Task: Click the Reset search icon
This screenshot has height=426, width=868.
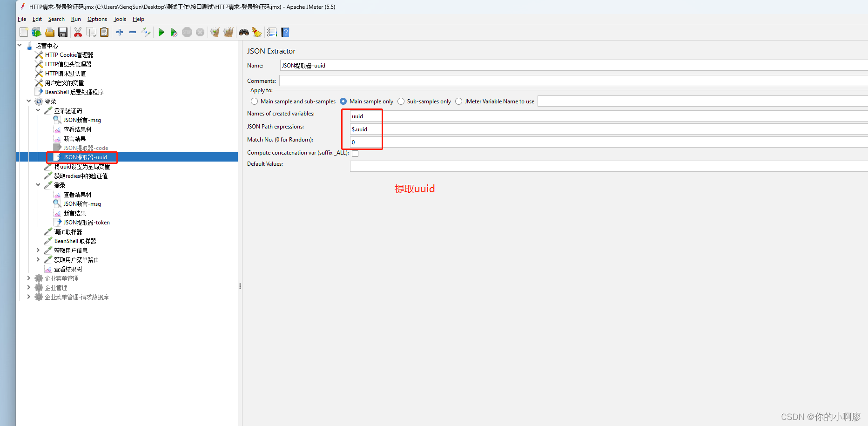Action: (x=257, y=32)
